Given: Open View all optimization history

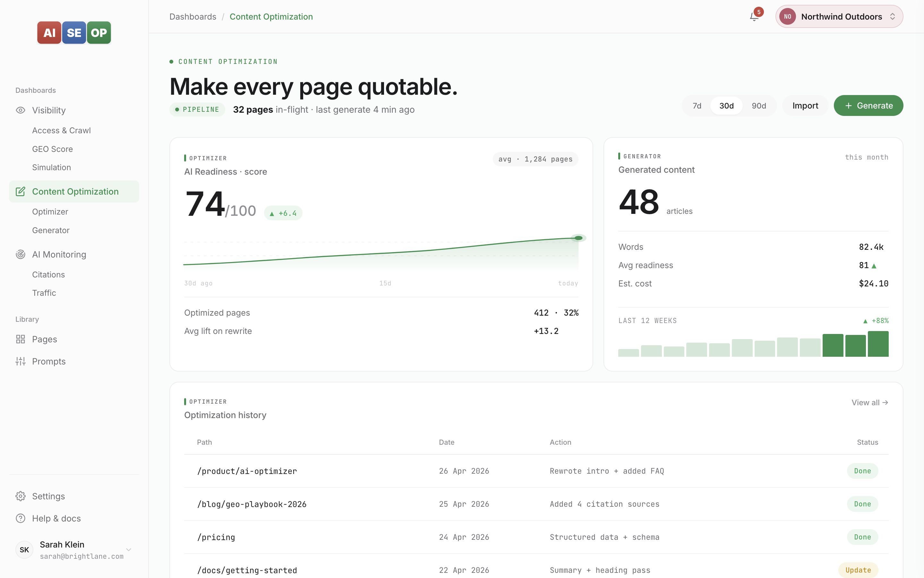Looking at the screenshot, I should [870, 403].
